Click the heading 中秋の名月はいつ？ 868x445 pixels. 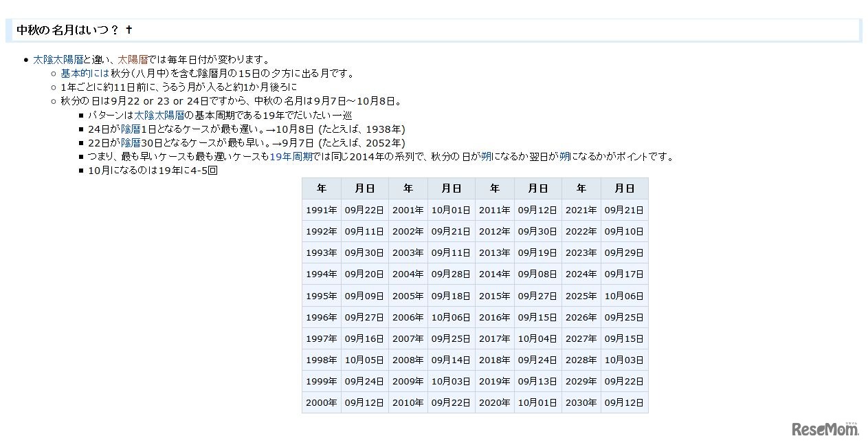[63, 30]
